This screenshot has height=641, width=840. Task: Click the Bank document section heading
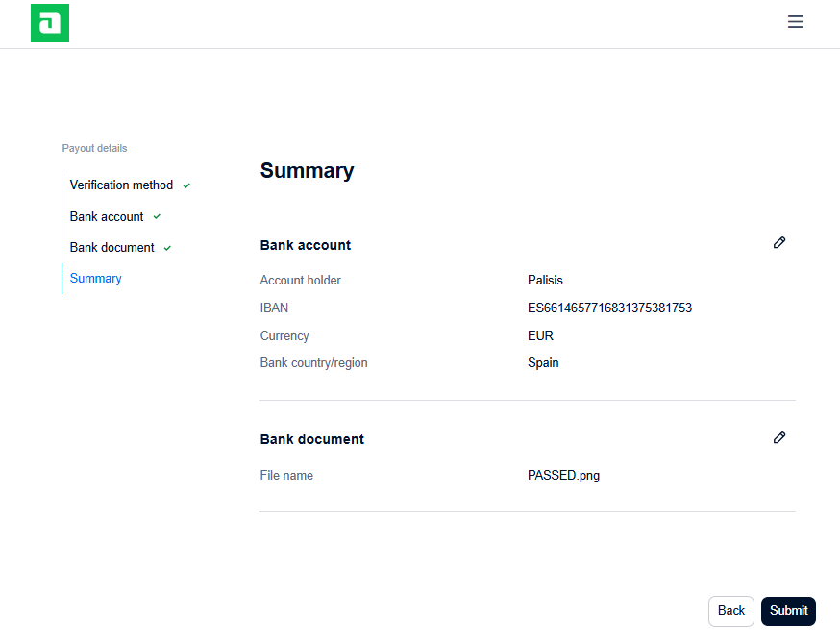pos(311,439)
